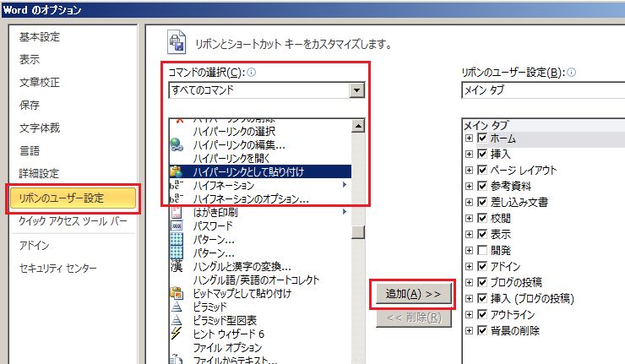This screenshot has width=625, height=364.
Task: Expand the 開発 tree node
Action: click(x=469, y=250)
